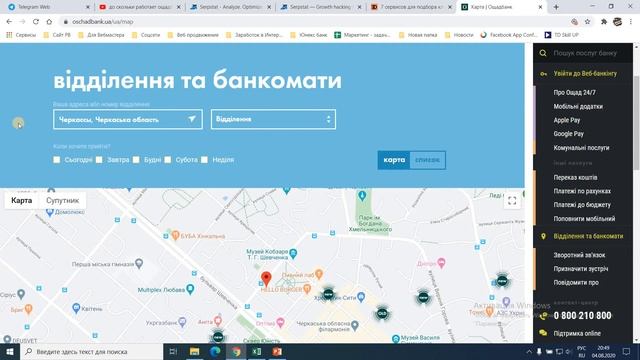The height and width of the screenshot is (360, 640).
Task: Click the Windows taskbar search box
Action: (x=91, y=351)
